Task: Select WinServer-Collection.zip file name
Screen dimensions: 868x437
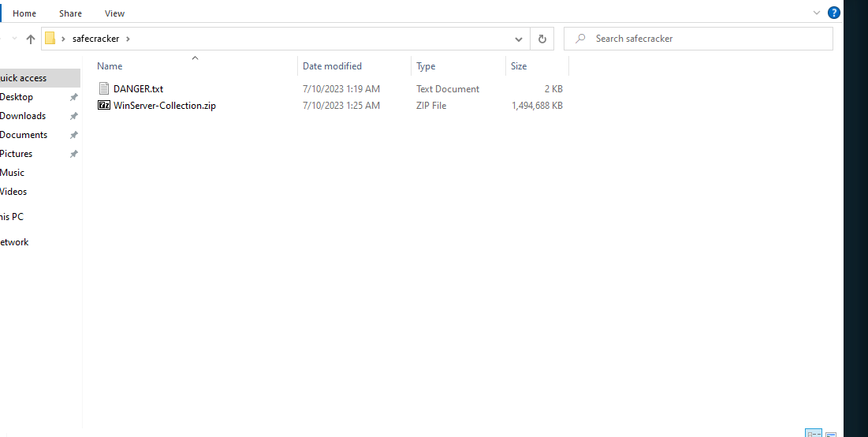Action: (x=165, y=105)
